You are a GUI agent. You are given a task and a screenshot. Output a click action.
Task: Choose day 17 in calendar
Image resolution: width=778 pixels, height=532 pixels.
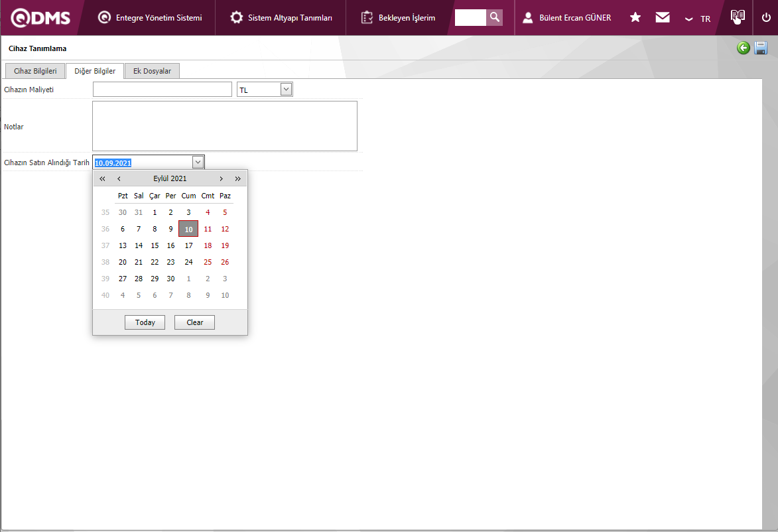(188, 245)
